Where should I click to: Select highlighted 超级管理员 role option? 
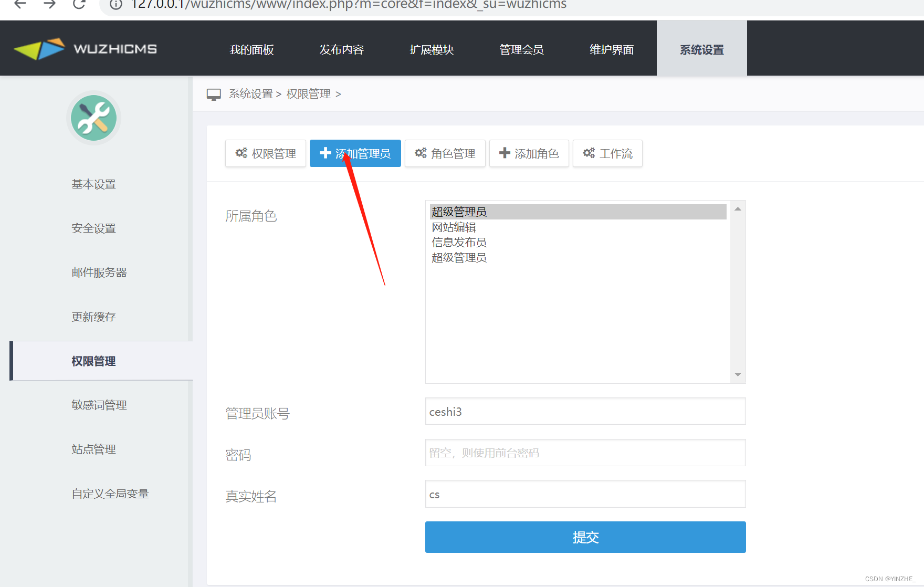[x=578, y=212]
